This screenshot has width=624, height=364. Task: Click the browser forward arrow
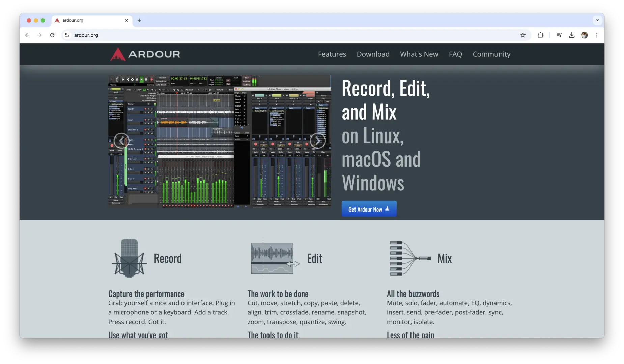pyautogui.click(x=40, y=35)
